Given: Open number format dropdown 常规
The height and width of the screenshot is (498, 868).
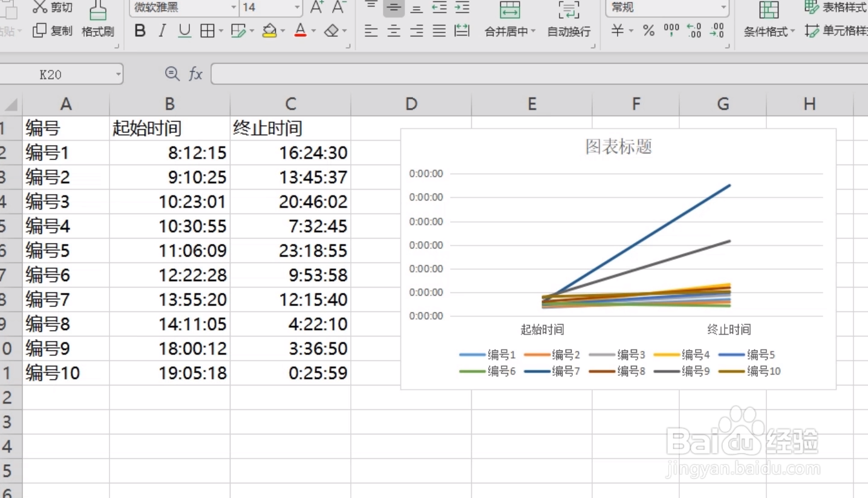Looking at the screenshot, I should pos(667,7).
